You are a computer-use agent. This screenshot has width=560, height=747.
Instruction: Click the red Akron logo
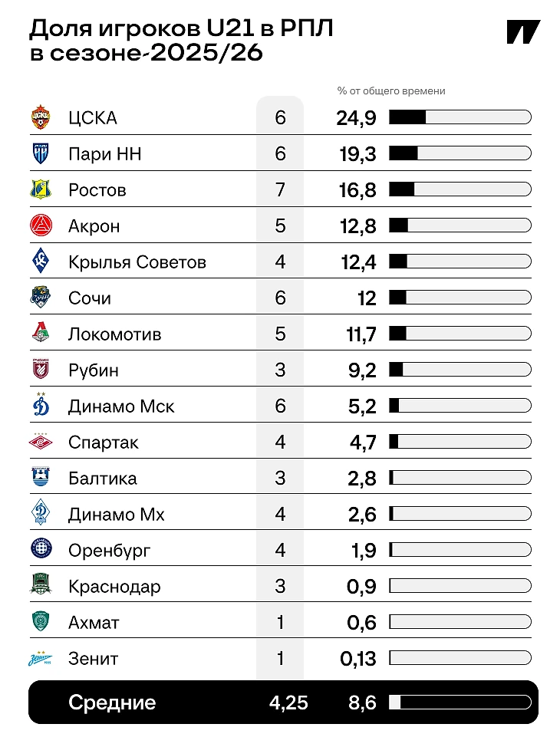click(41, 225)
